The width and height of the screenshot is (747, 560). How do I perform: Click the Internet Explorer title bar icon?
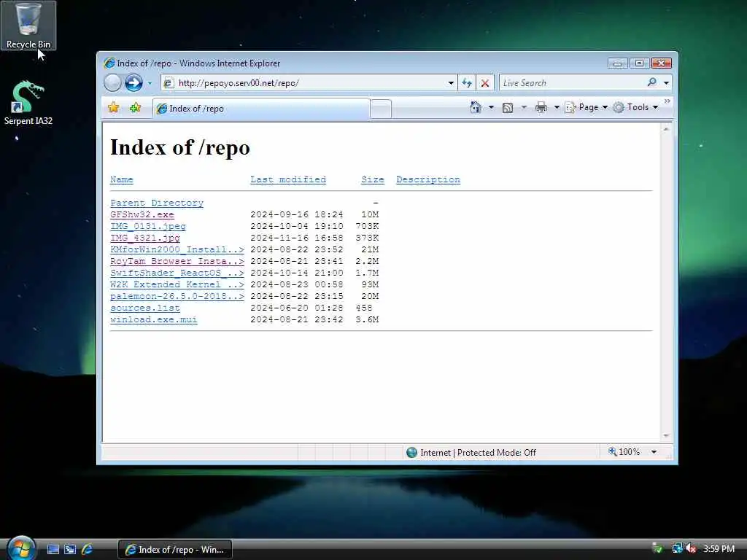109,63
